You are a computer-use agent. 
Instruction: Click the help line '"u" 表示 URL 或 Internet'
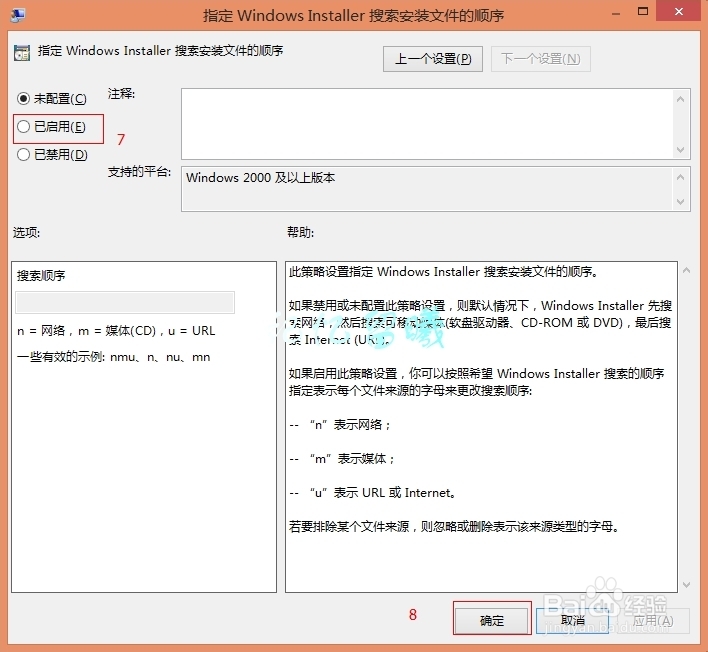point(373,493)
